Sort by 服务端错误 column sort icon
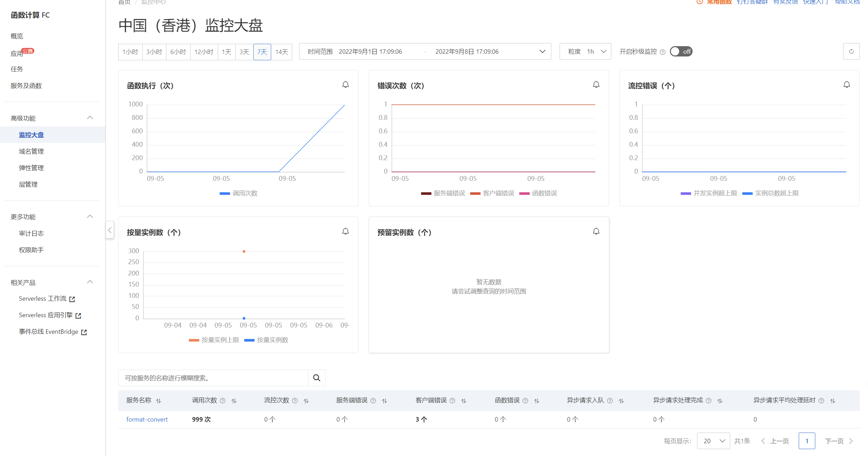The image size is (868, 456). [x=385, y=401]
